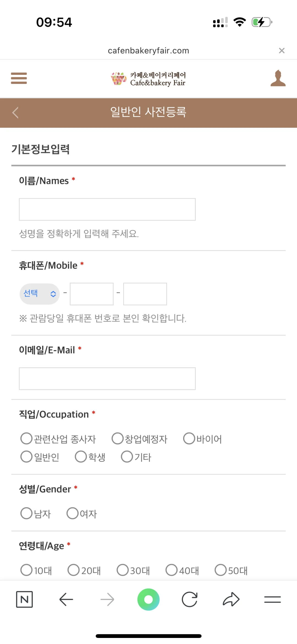This screenshot has width=297, height=644.
Task: Choose 학생 as occupation
Action: (81, 457)
